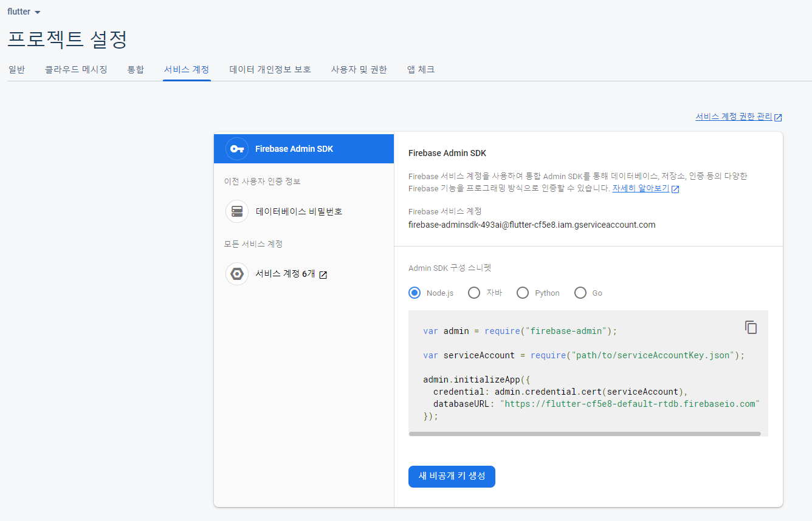Click the Firebase 서비스 계정 label
Screen dimensions: 812x521
click(445, 211)
